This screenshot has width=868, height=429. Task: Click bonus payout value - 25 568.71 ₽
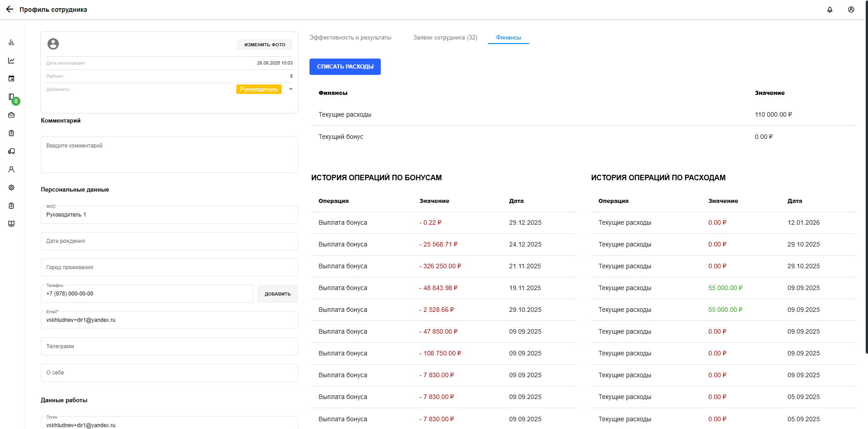coord(439,244)
